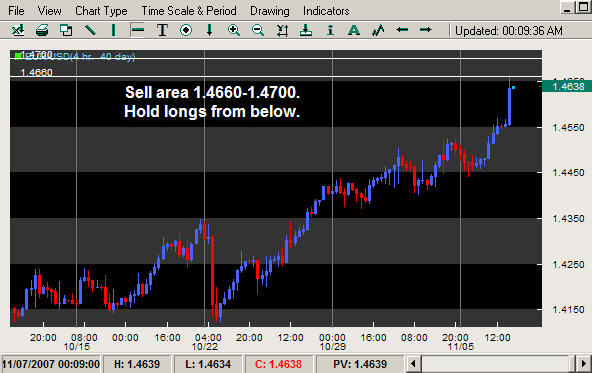Click the right arrow toolbar icon
Screen dimensions: 592x373
click(x=426, y=29)
